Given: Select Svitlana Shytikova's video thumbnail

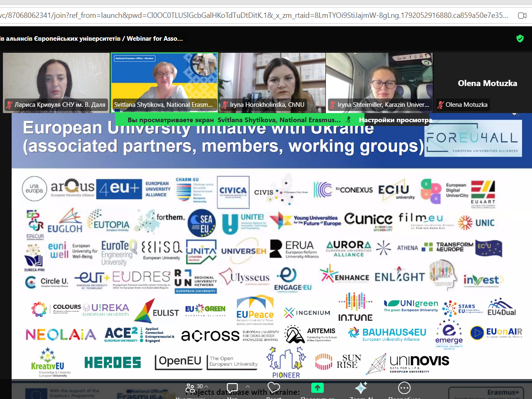Looking at the screenshot, I should [164, 82].
